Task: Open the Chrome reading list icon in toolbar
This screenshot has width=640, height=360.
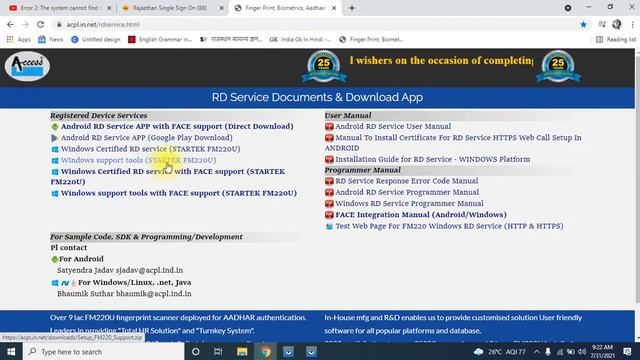Action: pyautogui.click(x=602, y=24)
